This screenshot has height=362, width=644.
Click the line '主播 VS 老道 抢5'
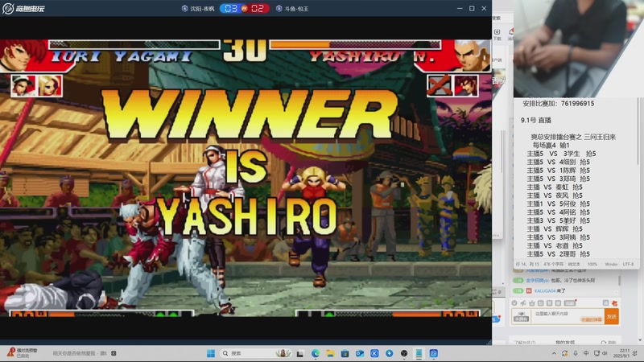click(555, 246)
